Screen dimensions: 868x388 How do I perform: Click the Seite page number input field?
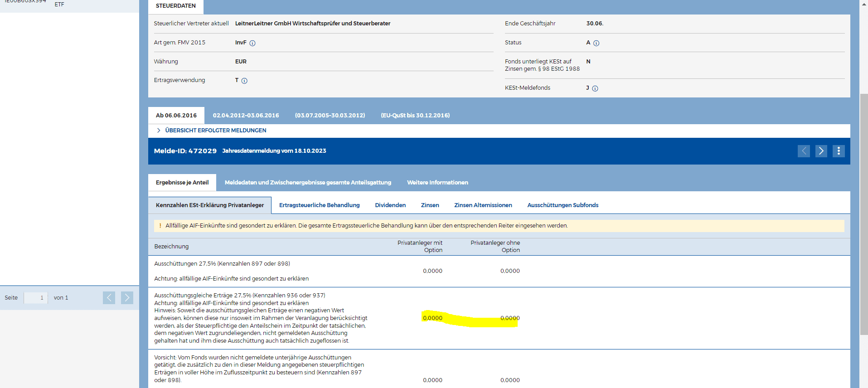pos(36,298)
